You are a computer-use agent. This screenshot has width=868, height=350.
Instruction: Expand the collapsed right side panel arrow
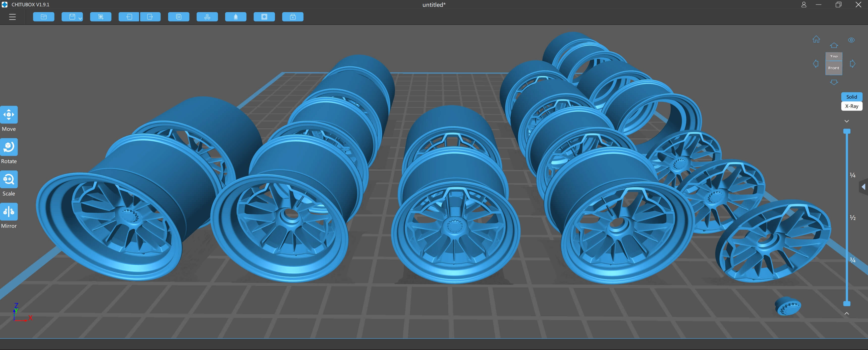(864, 187)
